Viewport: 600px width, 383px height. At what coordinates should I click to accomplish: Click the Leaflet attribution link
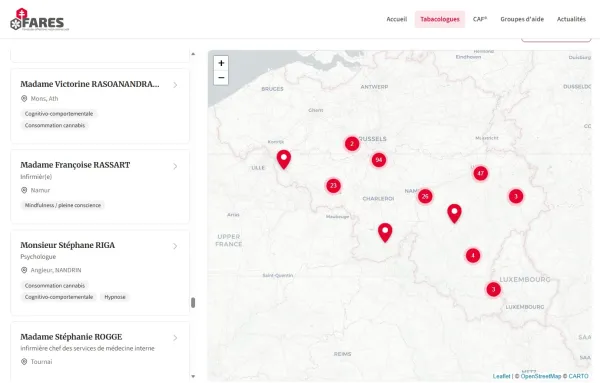click(501, 376)
